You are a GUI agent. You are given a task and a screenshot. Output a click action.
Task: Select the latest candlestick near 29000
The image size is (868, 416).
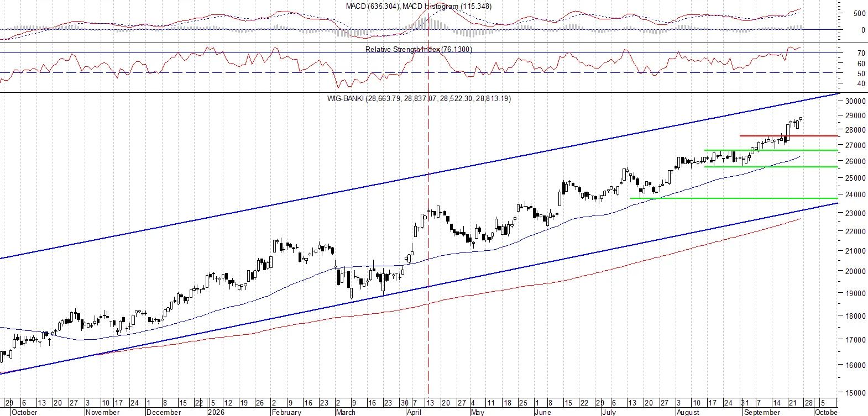coord(801,118)
